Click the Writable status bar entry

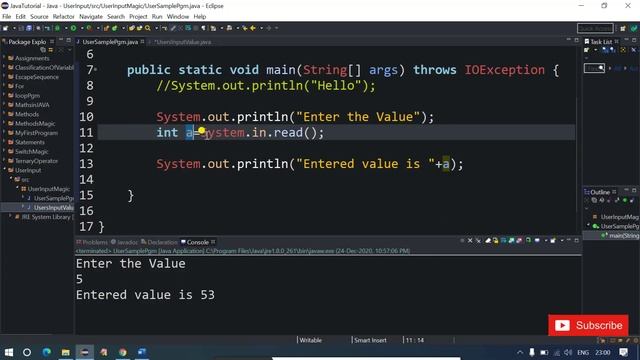tap(311, 340)
